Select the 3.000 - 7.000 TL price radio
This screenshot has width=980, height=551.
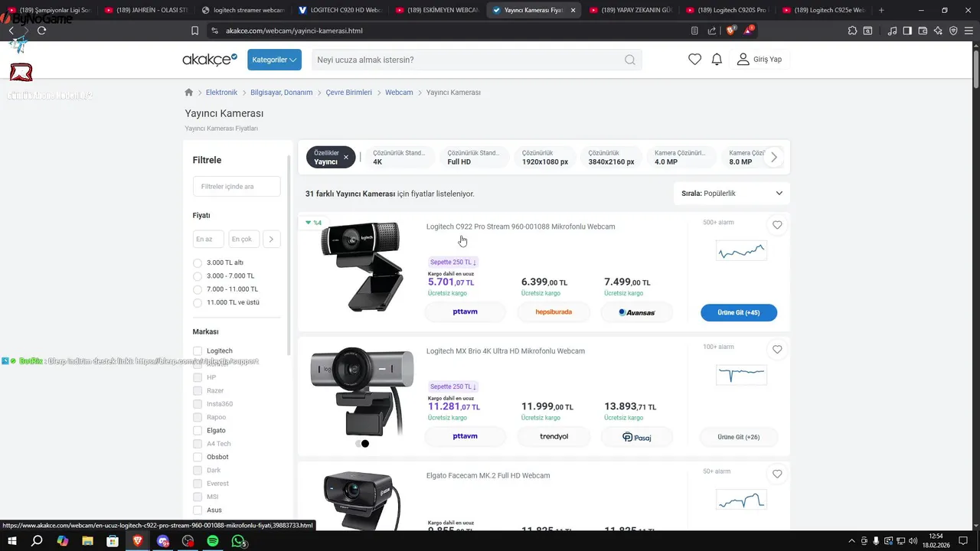pyautogui.click(x=198, y=275)
